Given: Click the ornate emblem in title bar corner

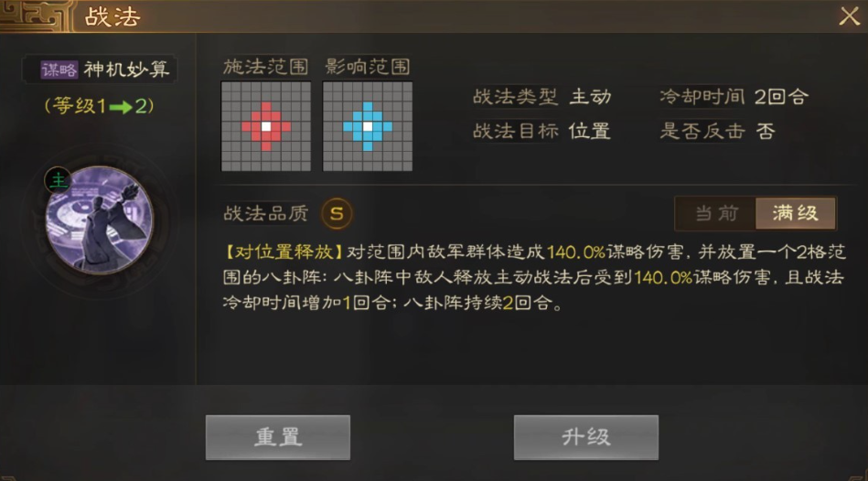Looking at the screenshot, I should [36, 16].
